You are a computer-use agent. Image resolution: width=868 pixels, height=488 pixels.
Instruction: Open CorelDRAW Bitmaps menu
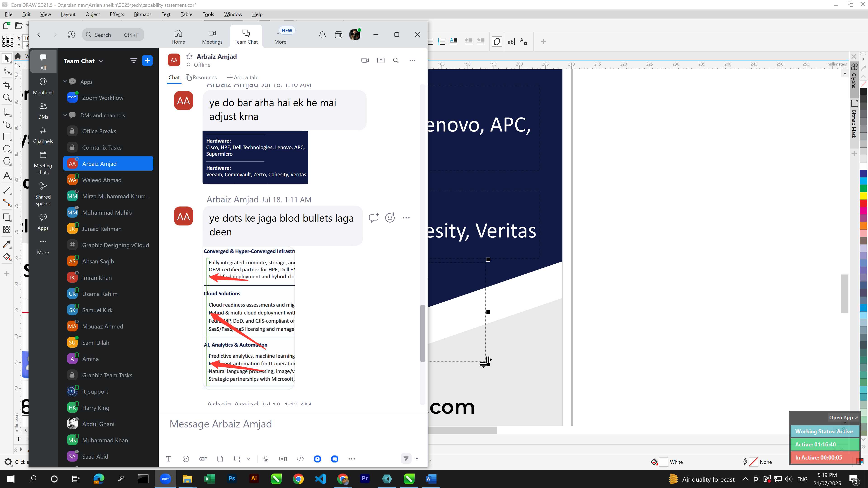pyautogui.click(x=143, y=14)
